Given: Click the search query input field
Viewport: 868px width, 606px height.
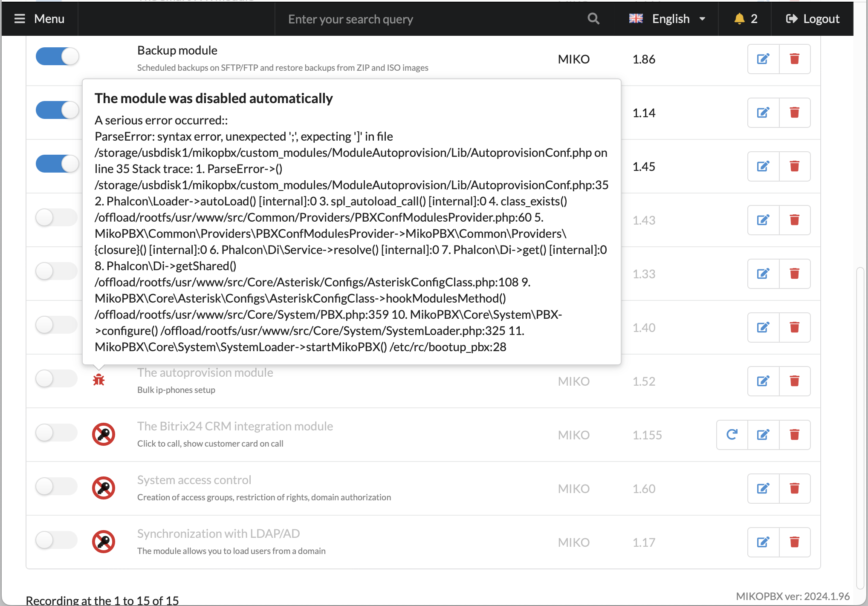Looking at the screenshot, I should [x=431, y=19].
